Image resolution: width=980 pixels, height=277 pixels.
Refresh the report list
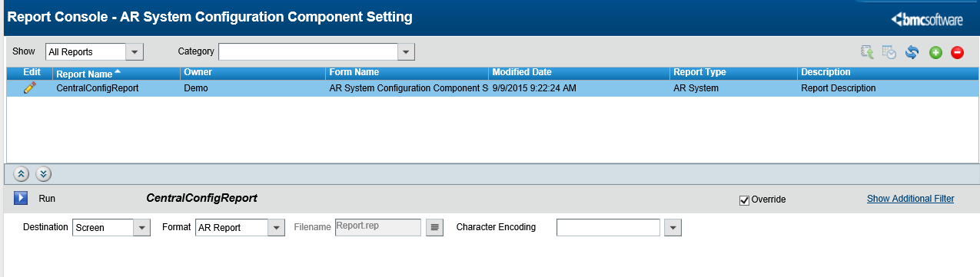pyautogui.click(x=912, y=52)
